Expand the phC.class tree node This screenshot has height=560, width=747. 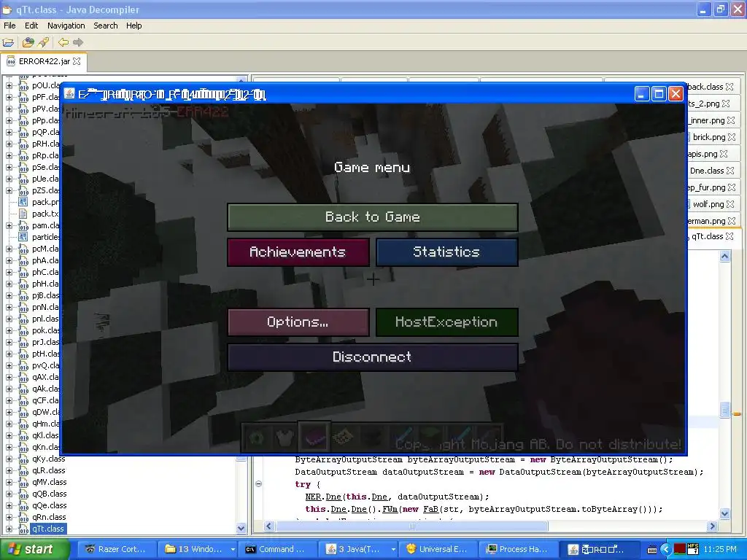click(x=9, y=273)
